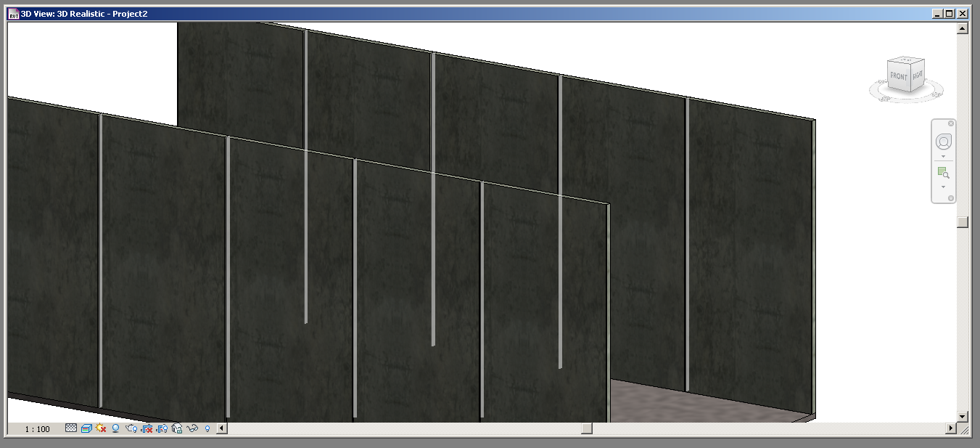Expand the Steering Wheels dropdown arrow

click(x=943, y=156)
